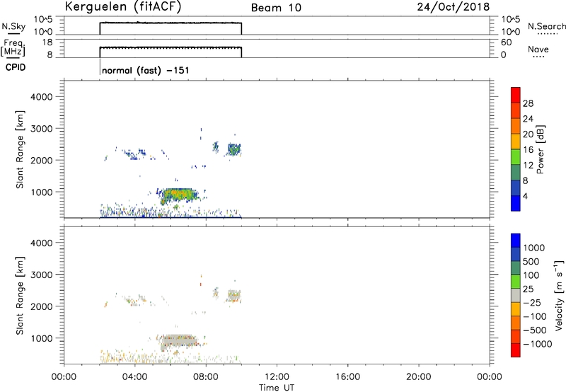
Task: Click the power value '4' on color bar
Action: (525, 197)
